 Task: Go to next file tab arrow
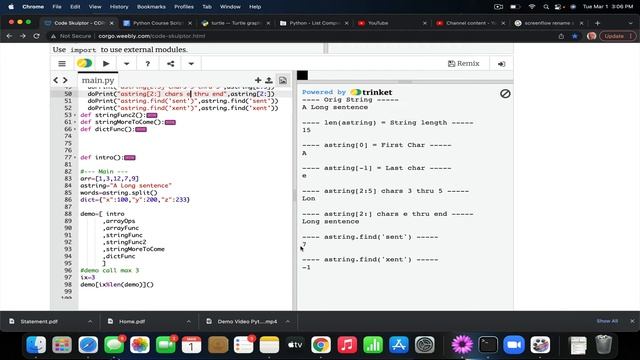coord(65,80)
